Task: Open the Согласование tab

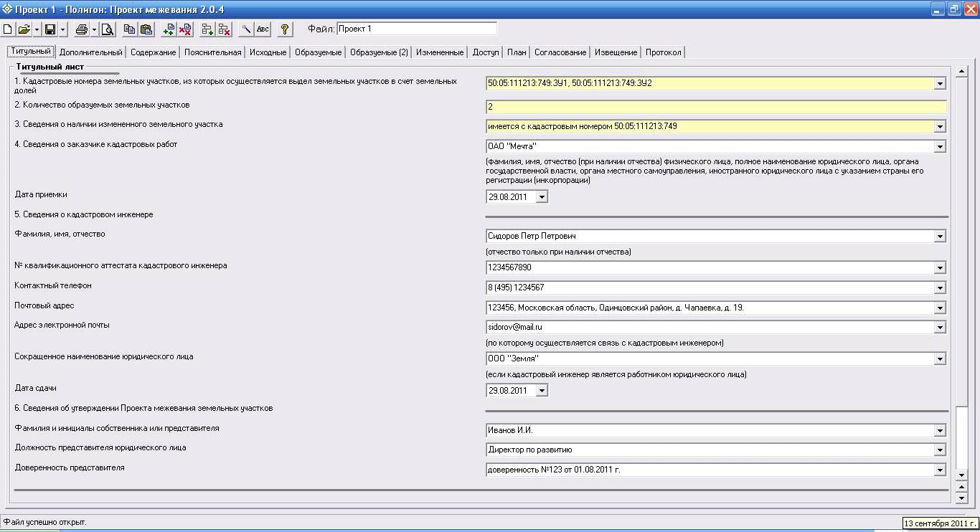Action: [x=560, y=52]
